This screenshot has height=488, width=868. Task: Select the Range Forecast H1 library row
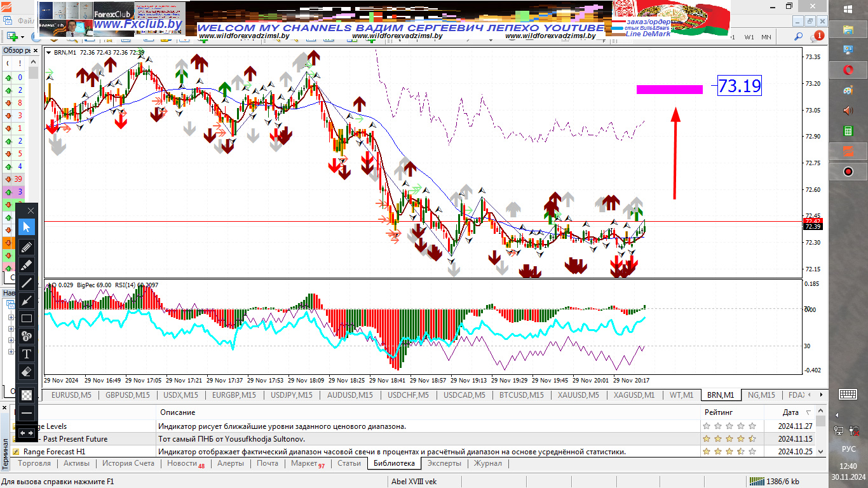tap(413, 452)
